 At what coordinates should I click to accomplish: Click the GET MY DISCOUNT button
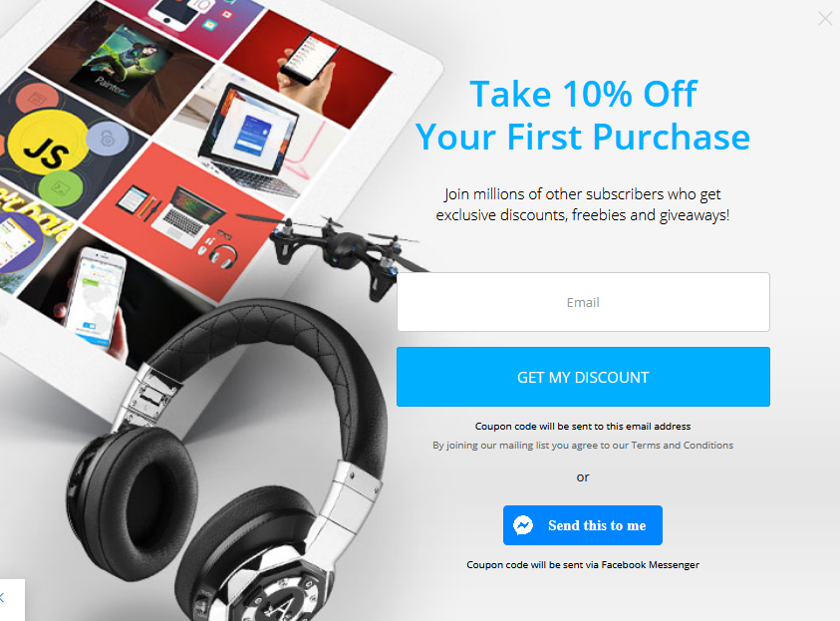(x=583, y=377)
